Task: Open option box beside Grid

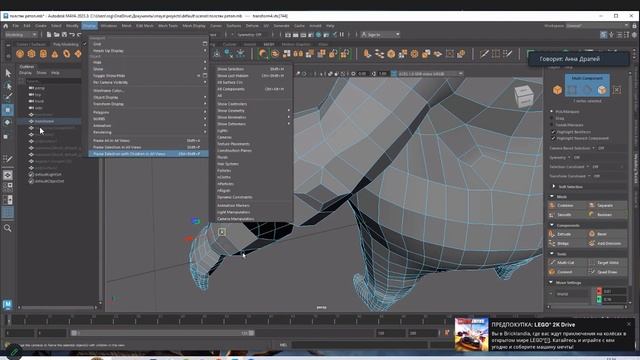Action: point(205,44)
